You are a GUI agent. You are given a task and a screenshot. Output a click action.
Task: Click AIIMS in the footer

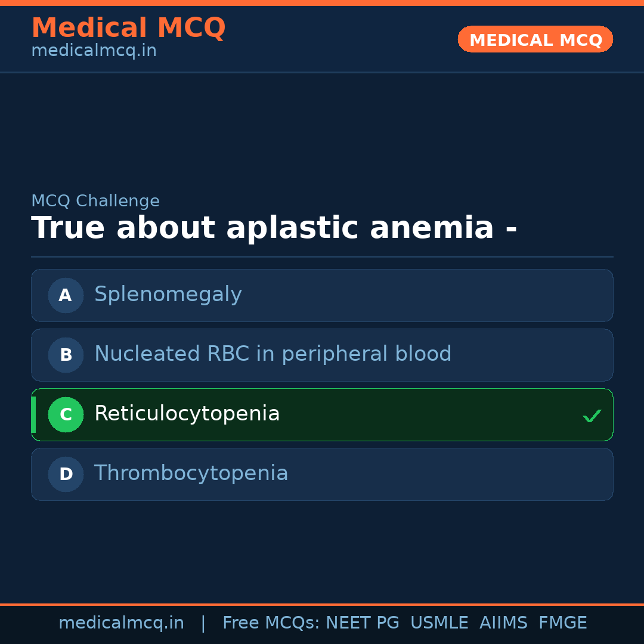[x=503, y=623]
